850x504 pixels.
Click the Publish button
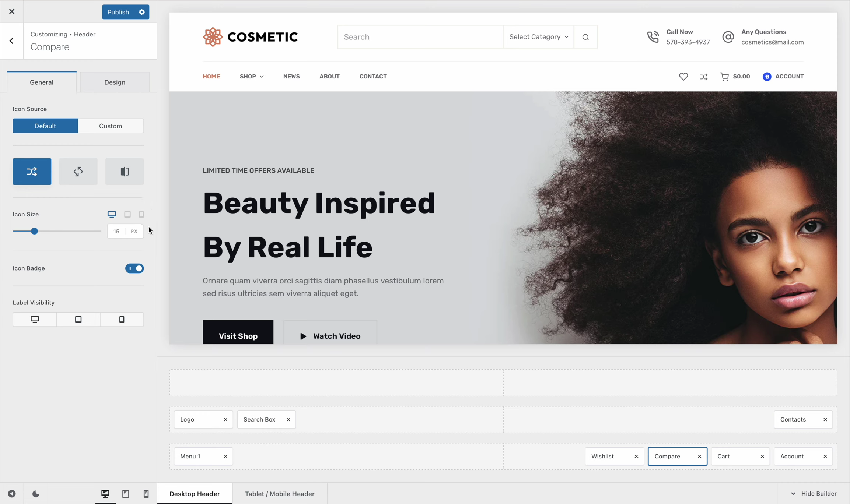(118, 12)
